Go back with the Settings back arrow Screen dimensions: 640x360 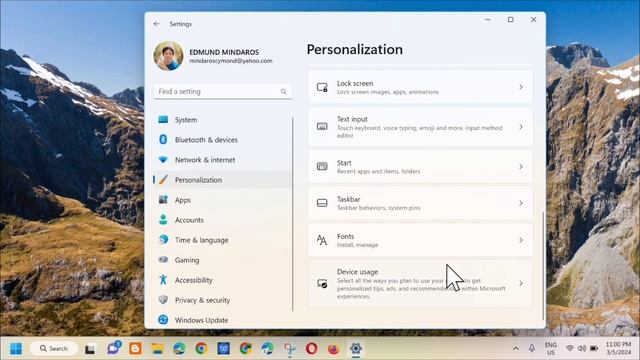coord(157,24)
